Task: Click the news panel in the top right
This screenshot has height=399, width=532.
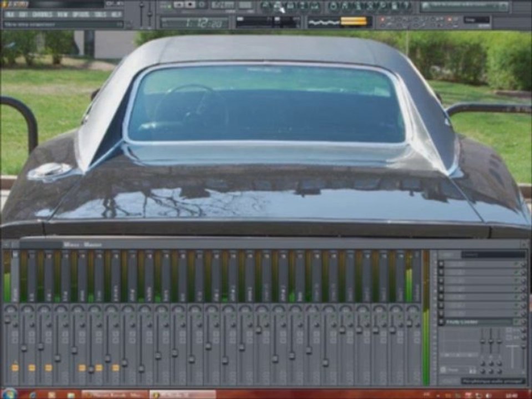Action: [465, 6]
